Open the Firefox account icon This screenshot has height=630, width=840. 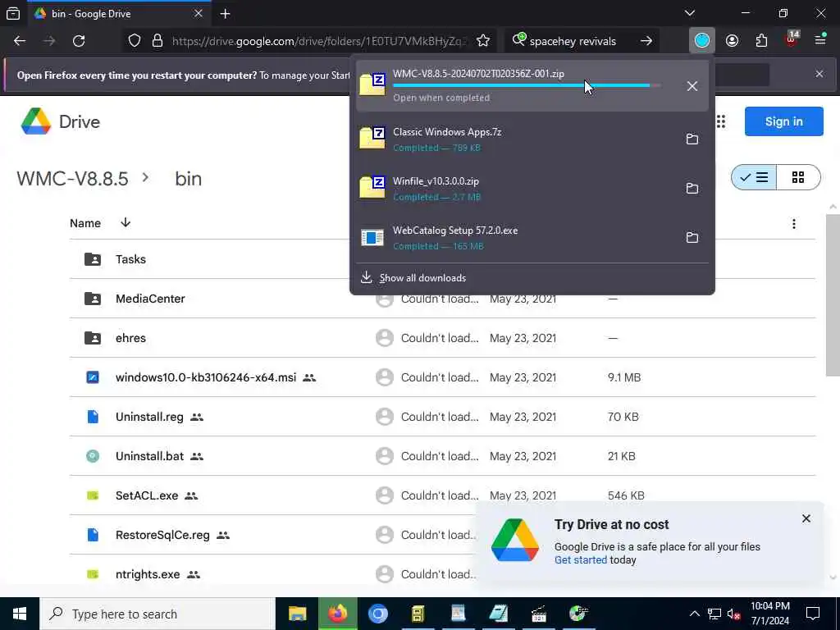click(x=732, y=41)
